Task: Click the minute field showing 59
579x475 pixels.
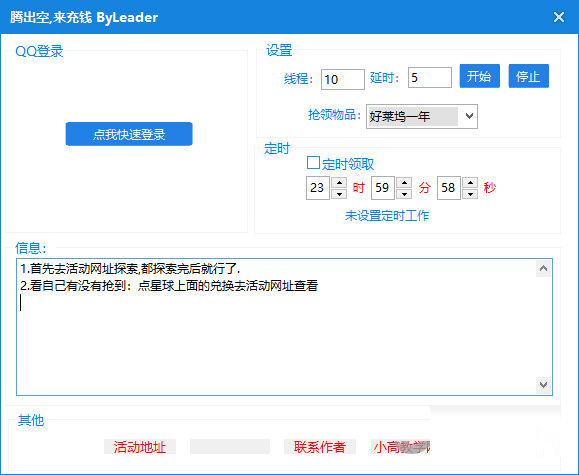Action: 383,188
